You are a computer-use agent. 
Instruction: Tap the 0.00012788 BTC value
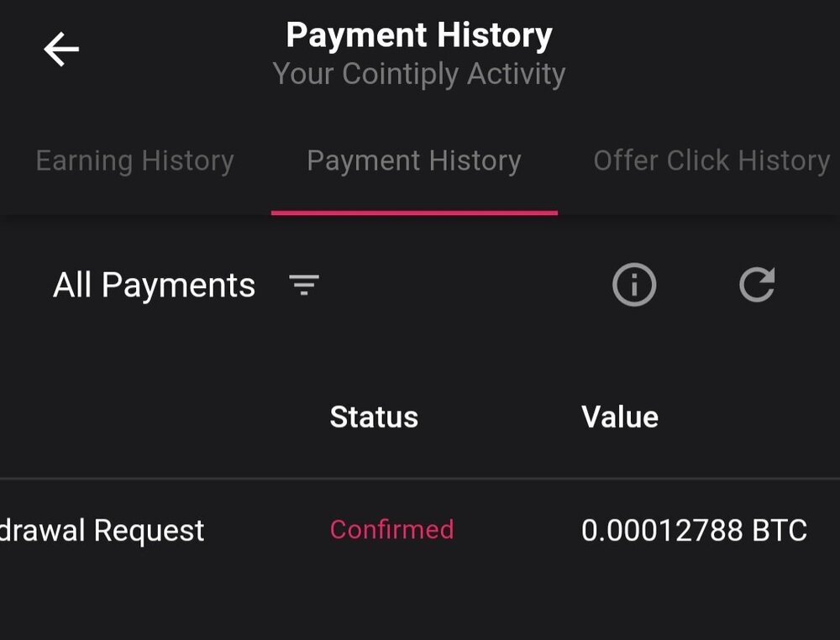tap(695, 530)
